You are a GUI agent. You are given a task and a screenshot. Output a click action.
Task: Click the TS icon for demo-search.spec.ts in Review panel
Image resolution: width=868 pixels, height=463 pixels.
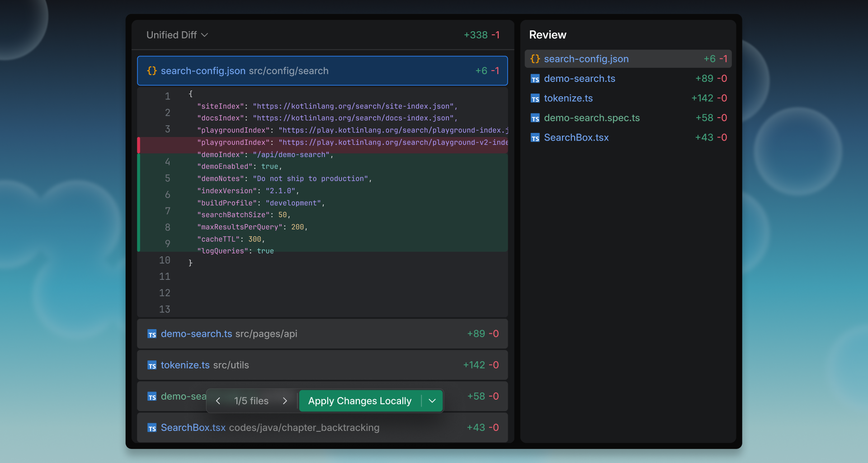click(535, 118)
